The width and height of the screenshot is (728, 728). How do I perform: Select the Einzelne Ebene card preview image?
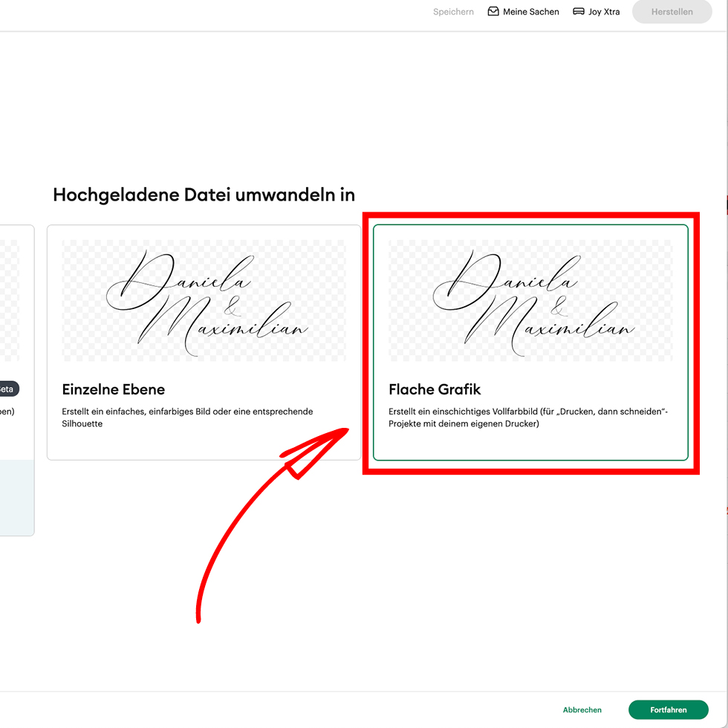204,300
